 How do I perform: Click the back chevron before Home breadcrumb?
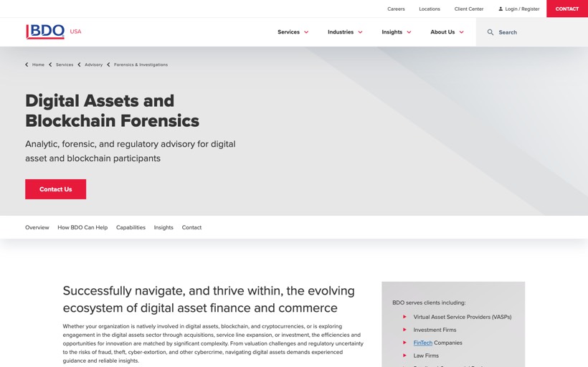(27, 65)
